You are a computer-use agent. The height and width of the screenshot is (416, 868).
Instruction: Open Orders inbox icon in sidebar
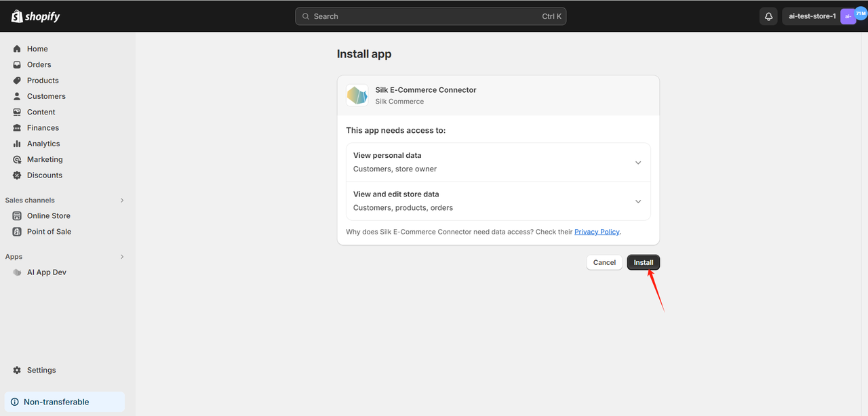(x=17, y=65)
